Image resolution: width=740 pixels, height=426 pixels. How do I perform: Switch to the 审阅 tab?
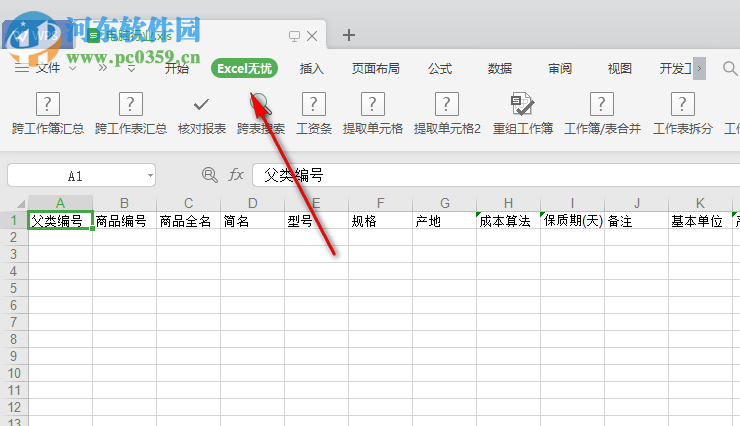point(560,68)
